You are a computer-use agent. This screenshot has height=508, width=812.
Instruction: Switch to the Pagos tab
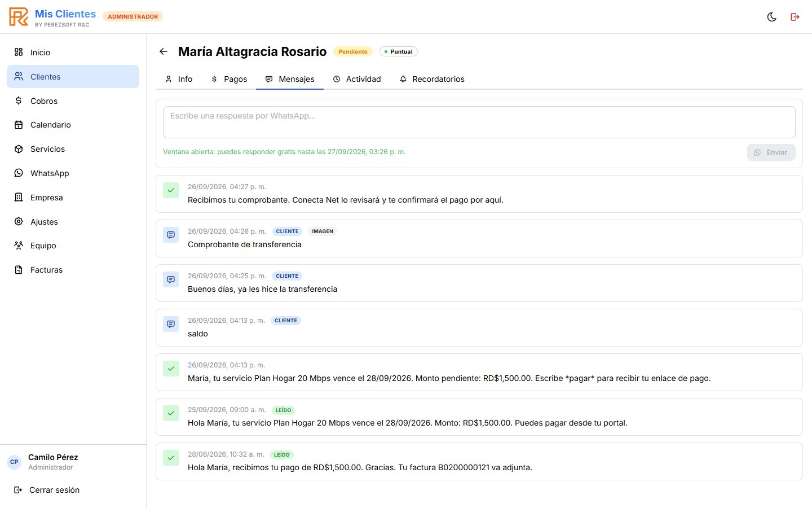coord(229,79)
